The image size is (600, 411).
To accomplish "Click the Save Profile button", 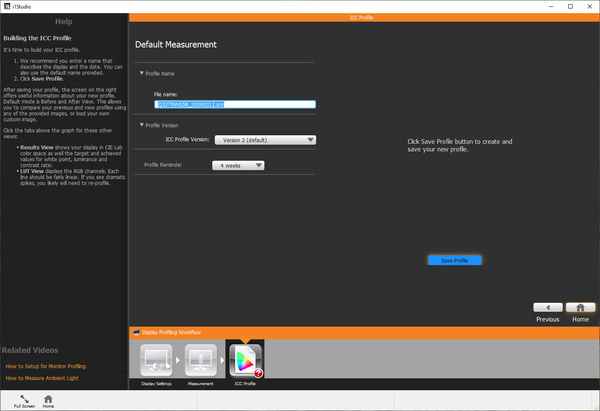I will click(x=454, y=260).
